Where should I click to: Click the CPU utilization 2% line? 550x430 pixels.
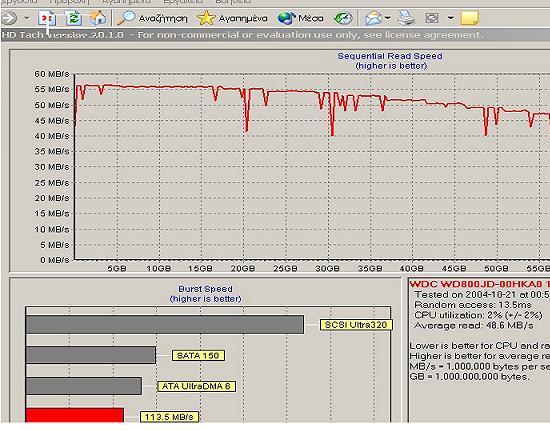coord(478,315)
